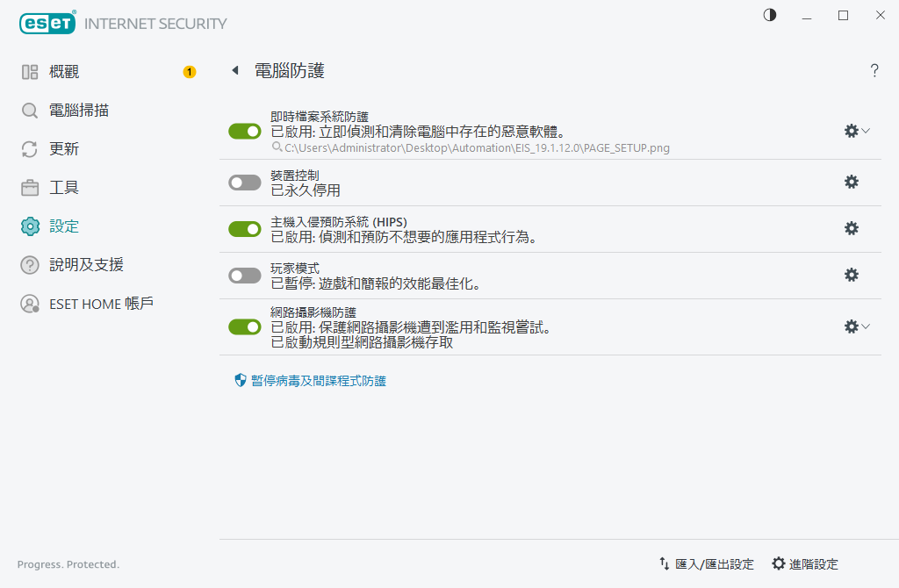
Task: Click the overview grid icon in sidebar
Action: pyautogui.click(x=30, y=72)
